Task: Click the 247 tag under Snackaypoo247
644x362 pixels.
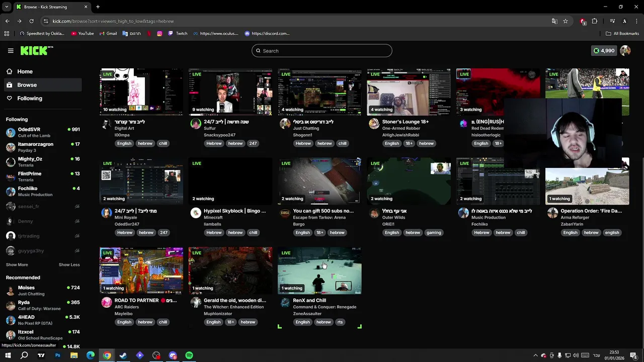Action: coord(253,144)
